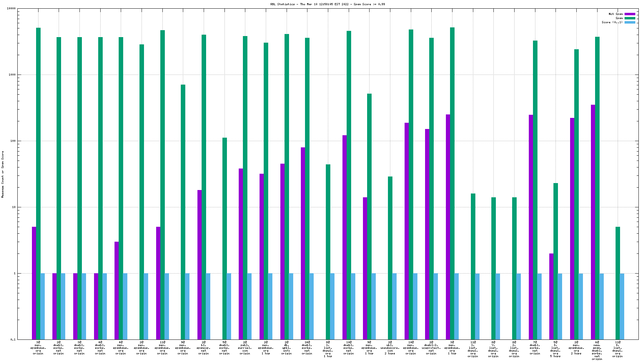This screenshot has width=644, height=362.
Task: Click the dnsbl-2.uceprotect.net origin x-axis label
Action: point(431,348)
